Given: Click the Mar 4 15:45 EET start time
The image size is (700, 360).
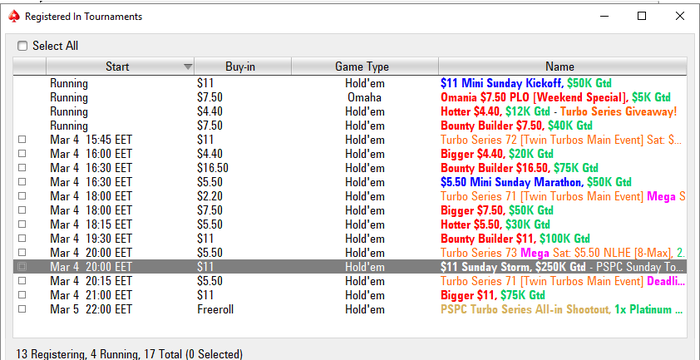Looking at the screenshot, I should coord(91,140).
